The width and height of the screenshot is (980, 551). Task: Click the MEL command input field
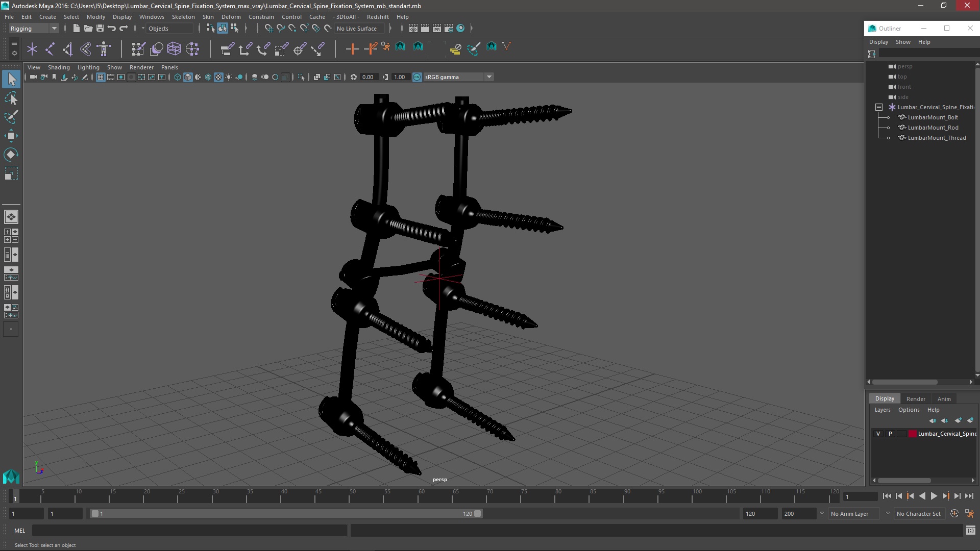pos(189,531)
